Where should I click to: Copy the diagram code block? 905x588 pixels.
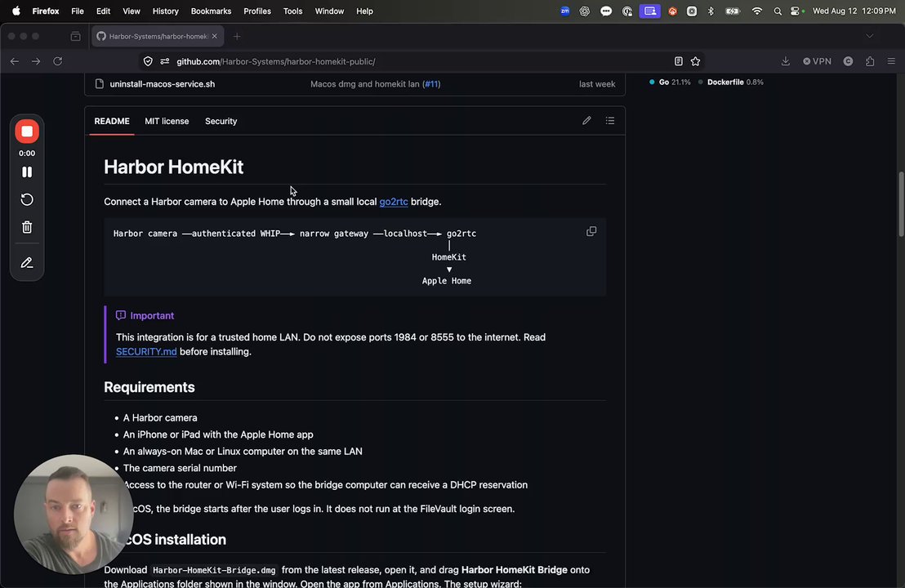[591, 231]
